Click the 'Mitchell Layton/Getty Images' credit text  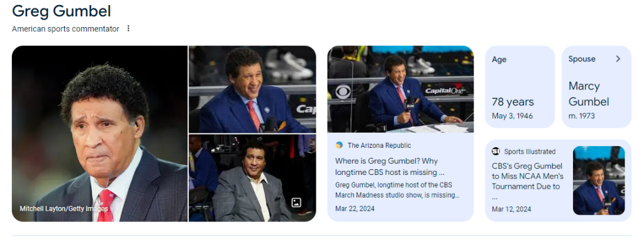coord(64,209)
